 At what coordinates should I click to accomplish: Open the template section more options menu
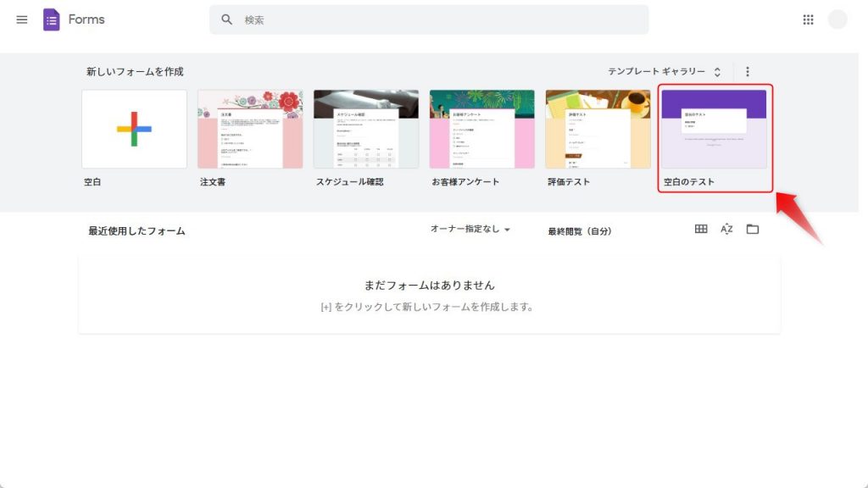[x=748, y=71]
